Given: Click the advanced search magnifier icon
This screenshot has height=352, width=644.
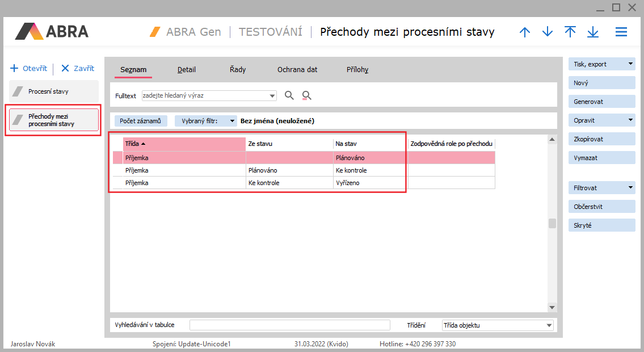Looking at the screenshot, I should [x=307, y=95].
